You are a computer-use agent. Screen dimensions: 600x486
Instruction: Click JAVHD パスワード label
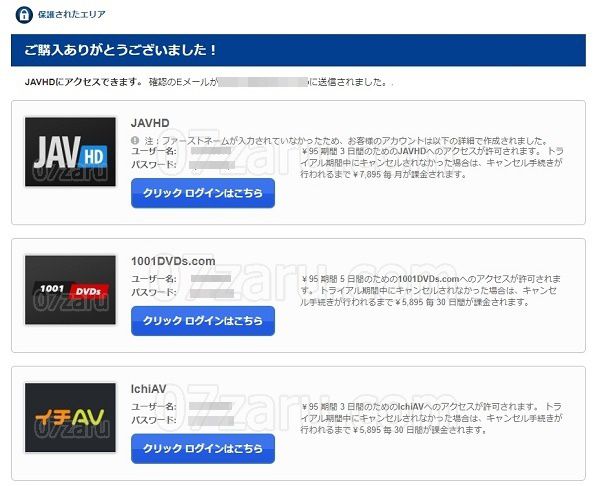154,165
